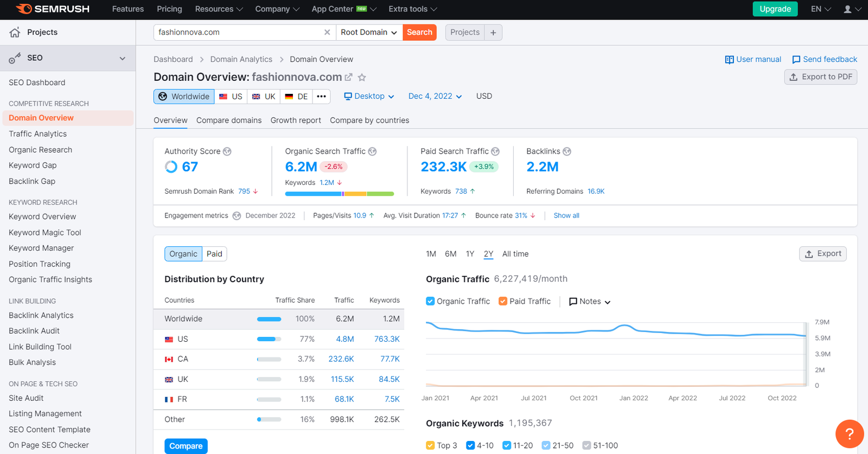This screenshot has height=454, width=868.
Task: Click the orange help question mark bubble
Action: click(x=849, y=433)
